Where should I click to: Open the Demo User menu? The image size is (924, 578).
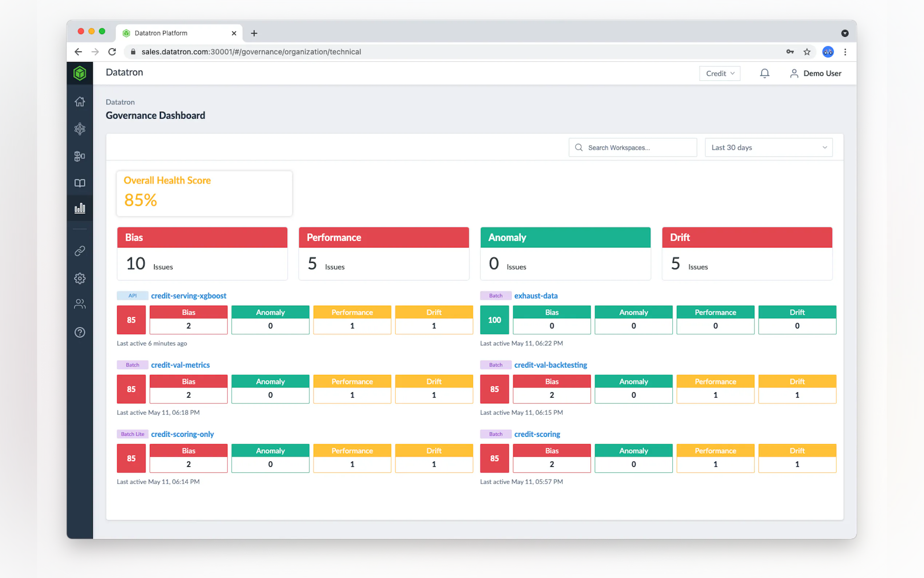click(816, 74)
